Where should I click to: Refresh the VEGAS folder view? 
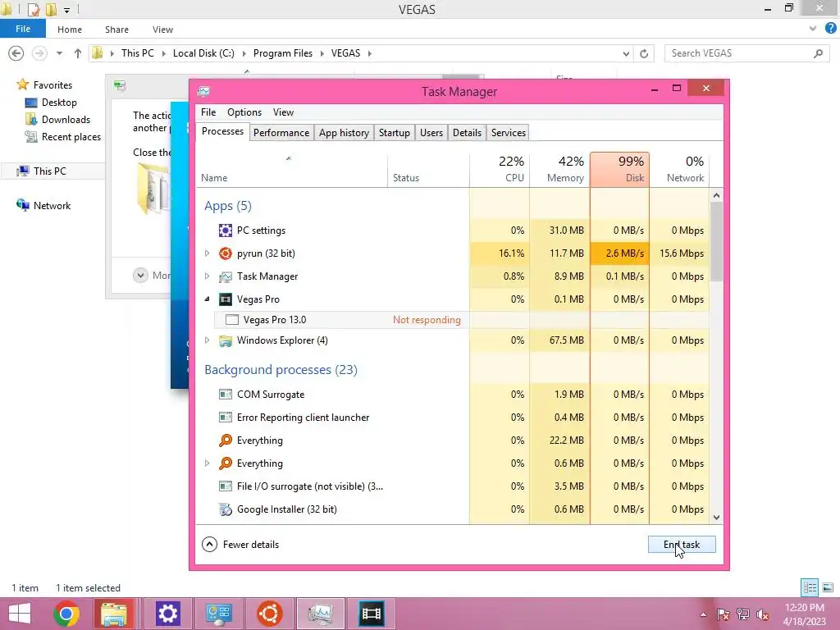644,53
